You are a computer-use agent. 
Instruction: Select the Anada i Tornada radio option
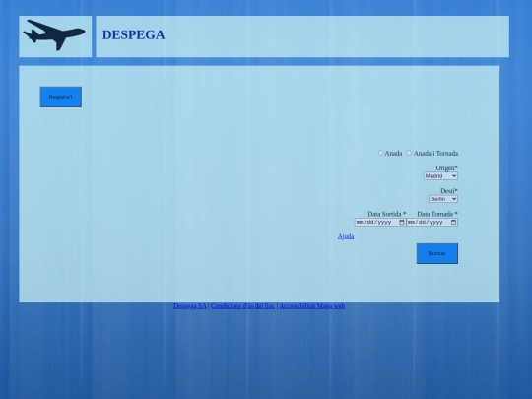[409, 153]
